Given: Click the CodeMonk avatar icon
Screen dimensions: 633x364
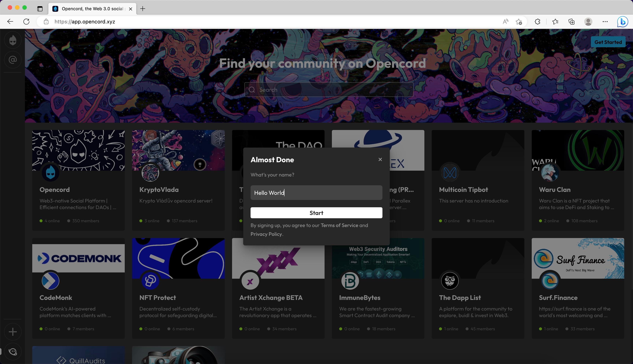Looking at the screenshot, I should point(51,281).
